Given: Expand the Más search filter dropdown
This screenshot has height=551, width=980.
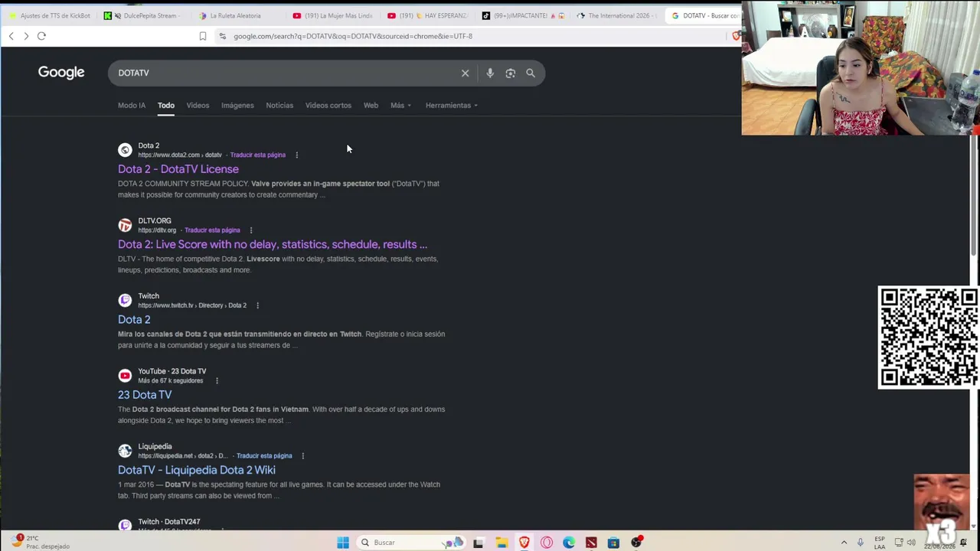Looking at the screenshot, I should [400, 106].
